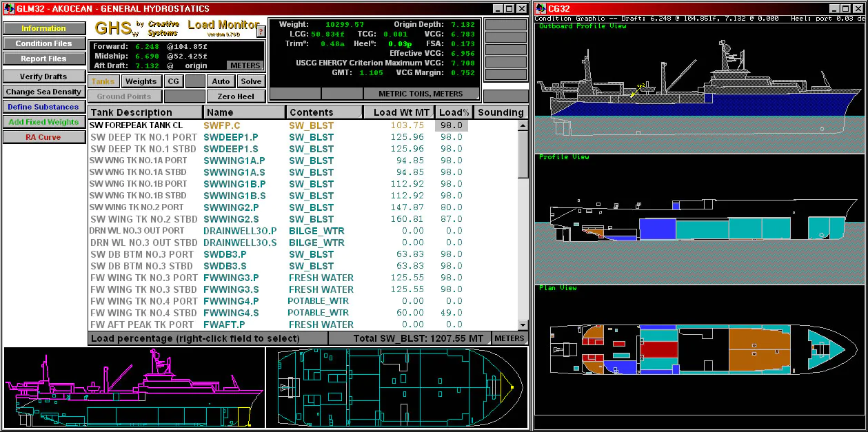Click Add Fixed Weights button
Image resolution: width=868 pixels, height=432 pixels.
coord(43,122)
